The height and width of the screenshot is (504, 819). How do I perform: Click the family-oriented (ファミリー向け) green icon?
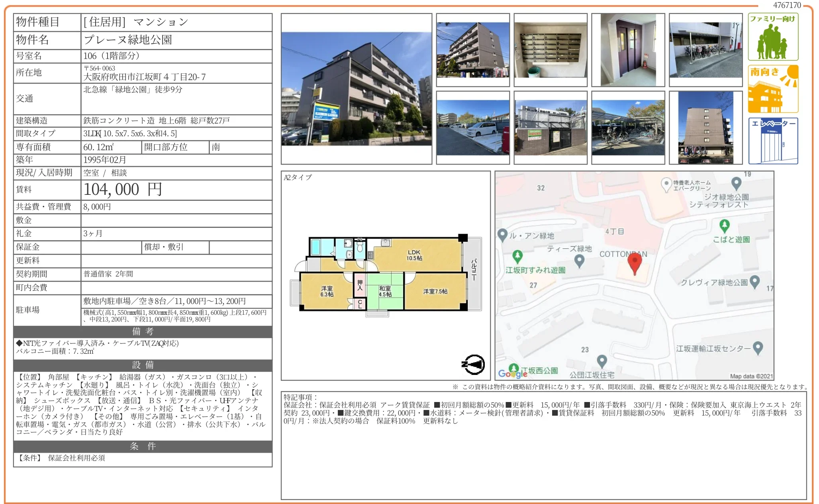pos(772,37)
